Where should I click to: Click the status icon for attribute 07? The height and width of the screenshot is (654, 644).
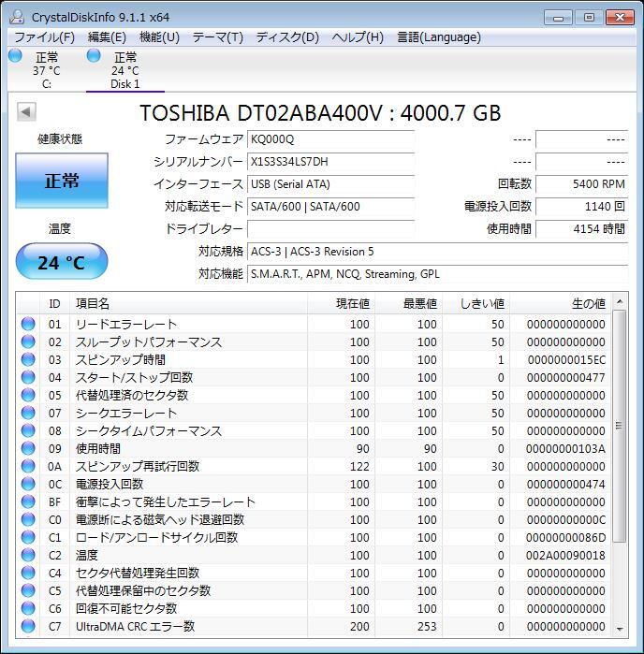point(28,413)
